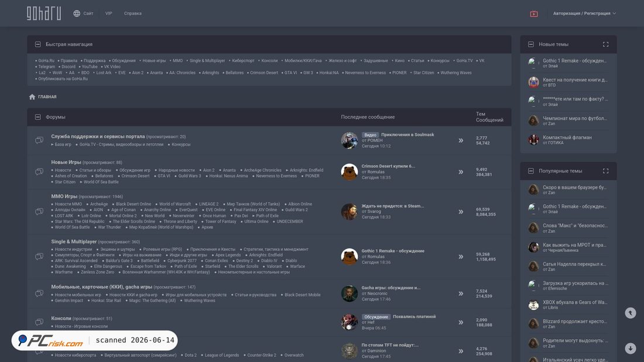Open Black Desert Online subforum under MMO Игры

[133, 204]
